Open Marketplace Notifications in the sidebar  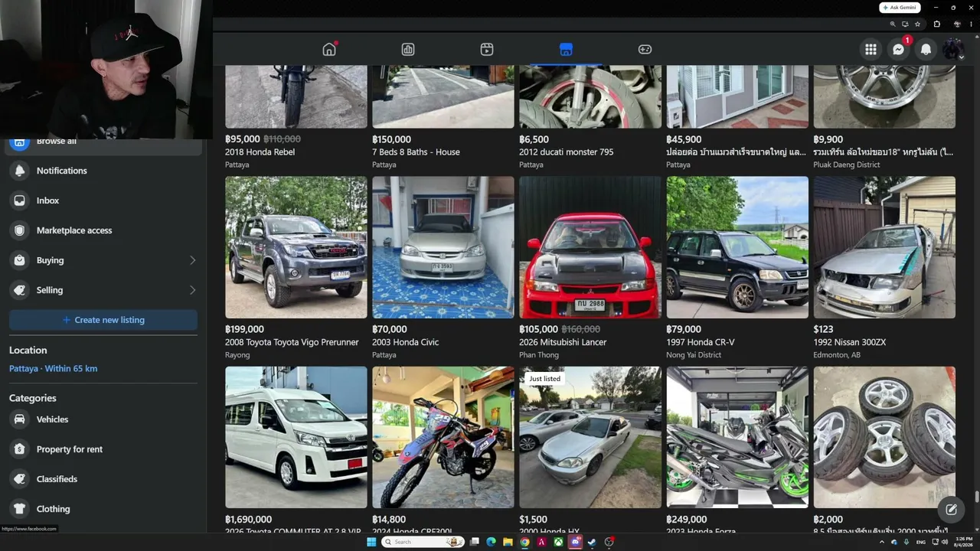103,171
